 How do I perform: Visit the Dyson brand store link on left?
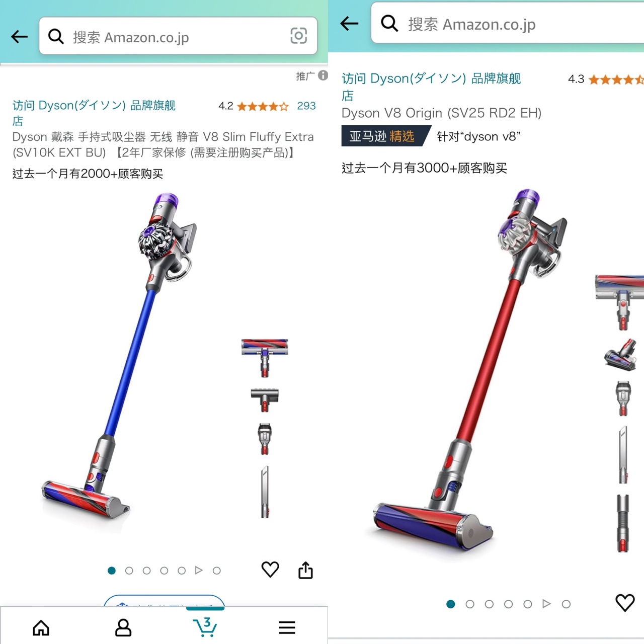94,113
